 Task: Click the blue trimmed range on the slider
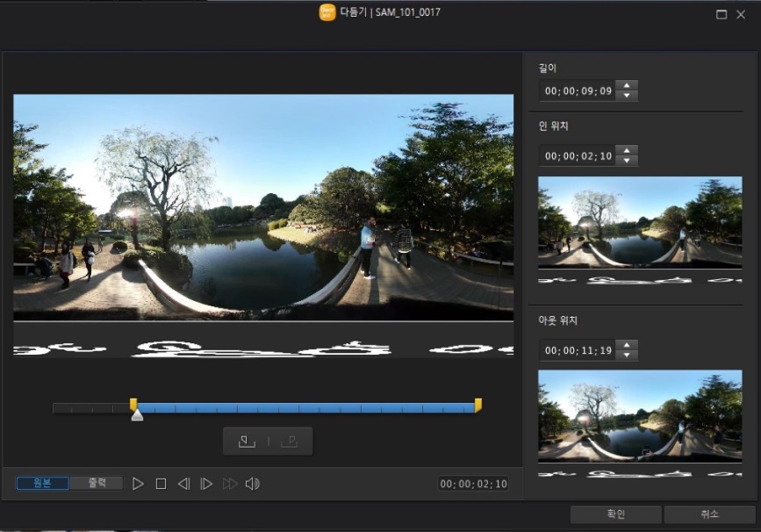tap(305, 408)
